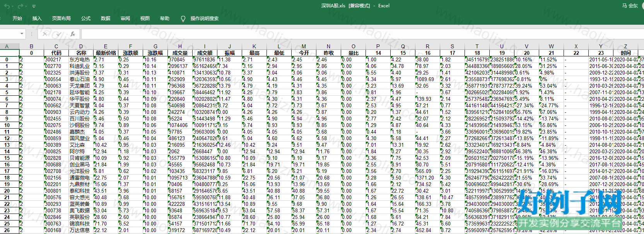644x234 pixels.
Task: Click the 最高 header cell
Action: tap(254, 53)
